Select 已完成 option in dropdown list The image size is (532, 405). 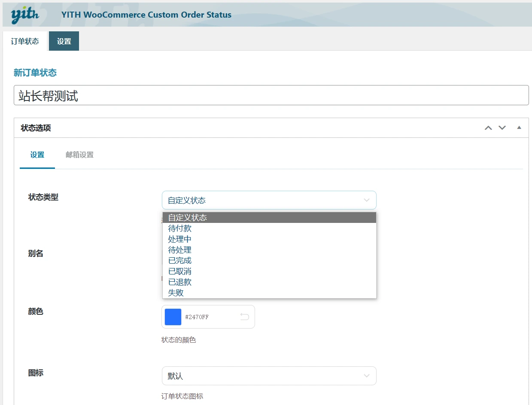180,261
